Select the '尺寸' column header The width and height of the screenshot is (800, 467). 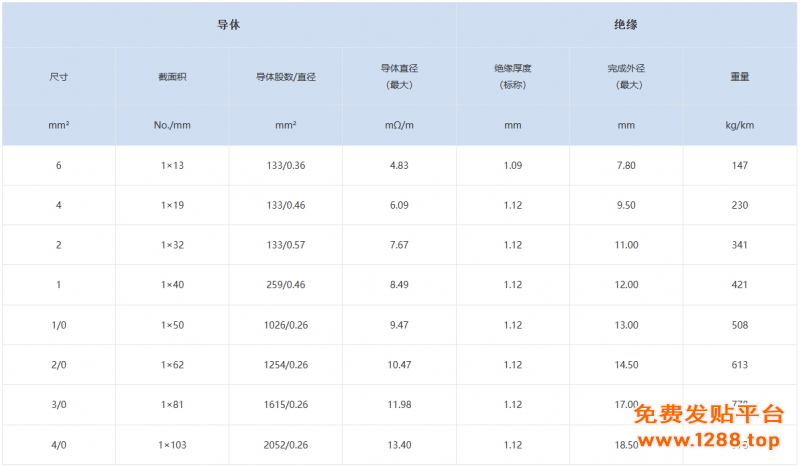click(x=59, y=77)
